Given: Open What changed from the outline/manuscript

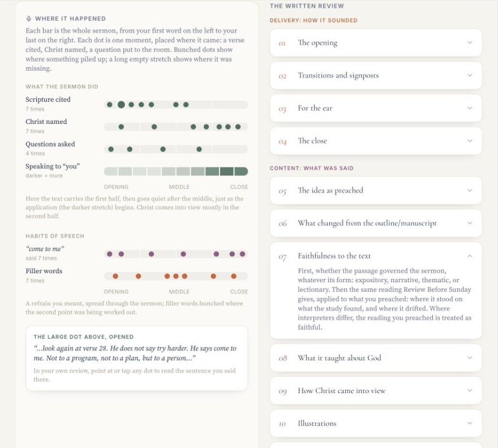Looking at the screenshot, I should pyautogui.click(x=376, y=223).
